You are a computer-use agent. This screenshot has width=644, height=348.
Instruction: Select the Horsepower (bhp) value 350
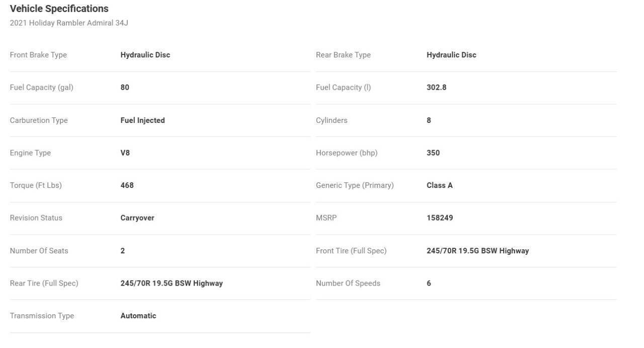pyautogui.click(x=433, y=153)
